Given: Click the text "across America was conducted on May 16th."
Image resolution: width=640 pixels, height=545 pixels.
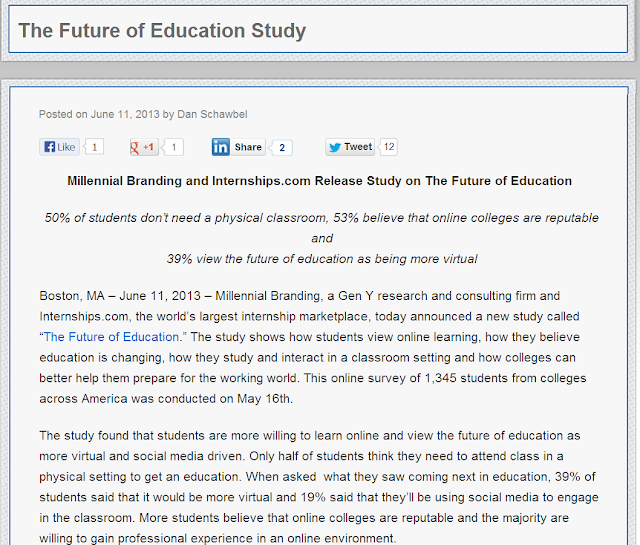Looking at the screenshot, I should pyautogui.click(x=166, y=398).
